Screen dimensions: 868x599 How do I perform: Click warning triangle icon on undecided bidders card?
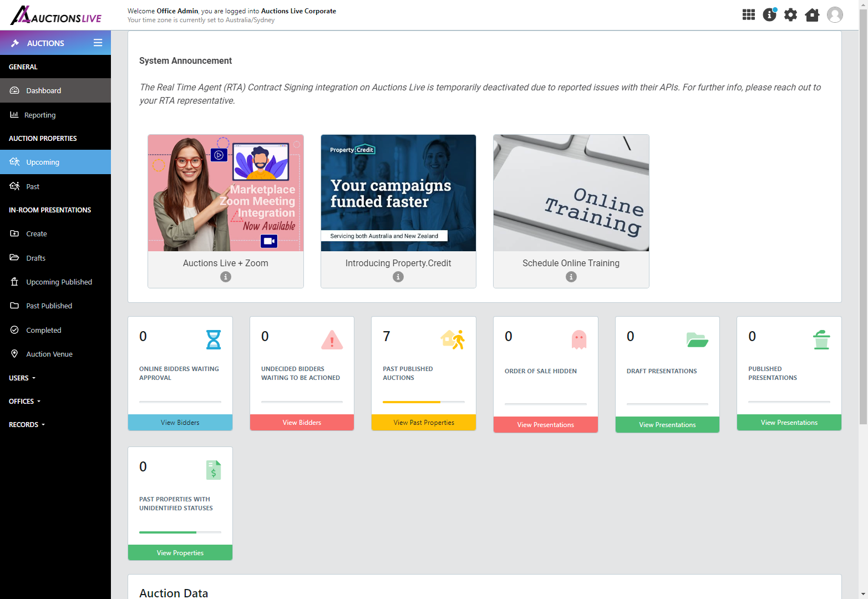click(x=332, y=339)
